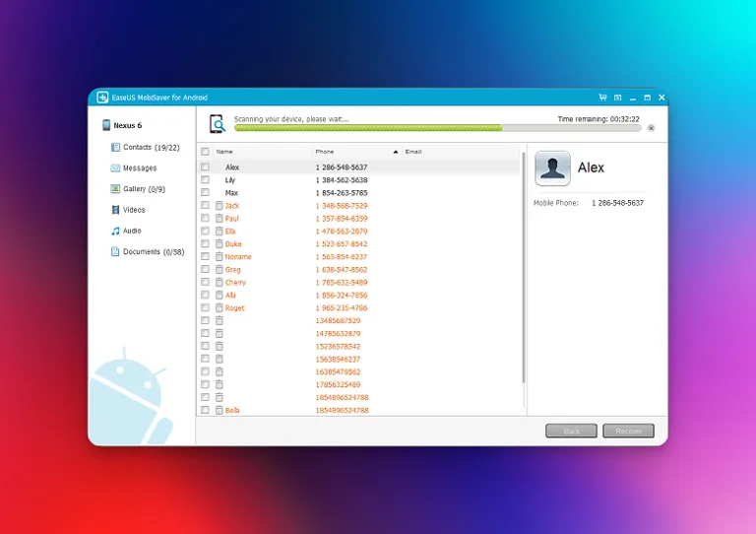The width and height of the screenshot is (756, 534).
Task: Click the Contacts category icon
Action: 115,147
